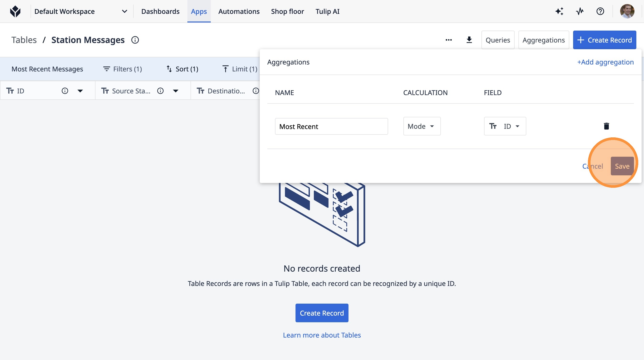Open the AI sparkle assistant icon
This screenshot has width=644, height=360.
[559, 11]
